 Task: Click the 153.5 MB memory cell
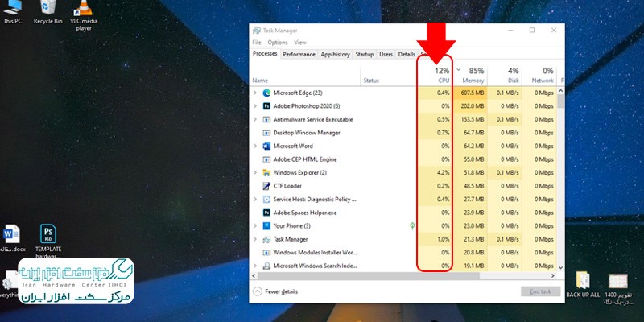[470, 119]
